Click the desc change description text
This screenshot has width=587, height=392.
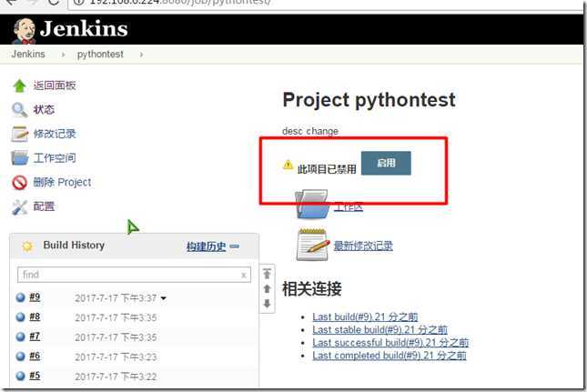point(310,131)
